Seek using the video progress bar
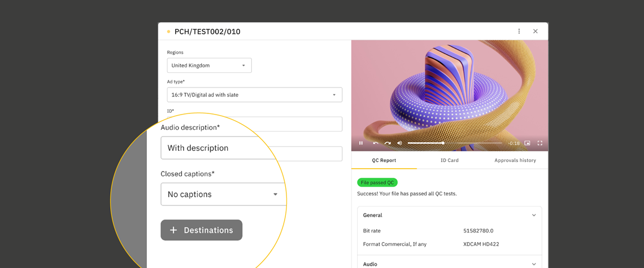This screenshot has height=268, width=644. click(455, 143)
